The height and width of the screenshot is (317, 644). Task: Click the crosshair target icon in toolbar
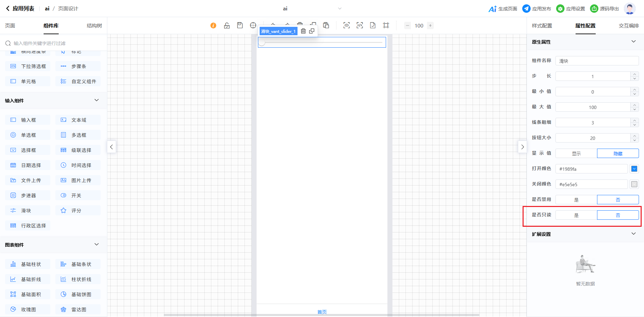click(x=253, y=25)
